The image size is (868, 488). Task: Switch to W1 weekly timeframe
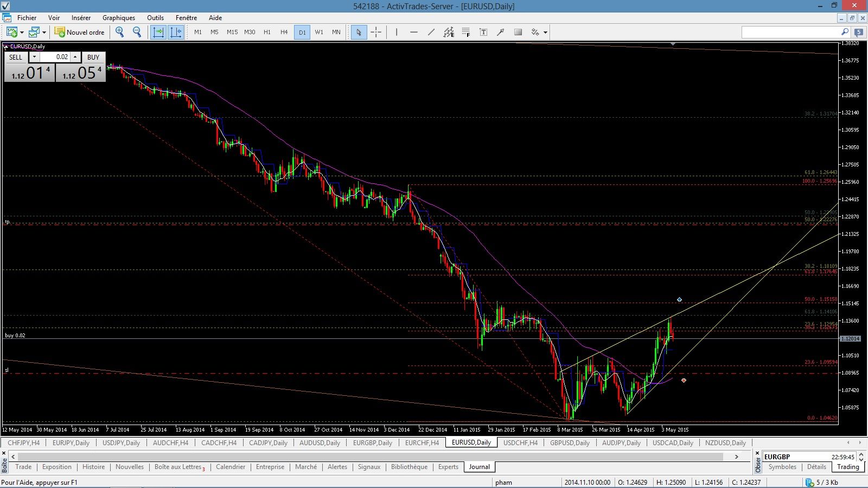319,32
